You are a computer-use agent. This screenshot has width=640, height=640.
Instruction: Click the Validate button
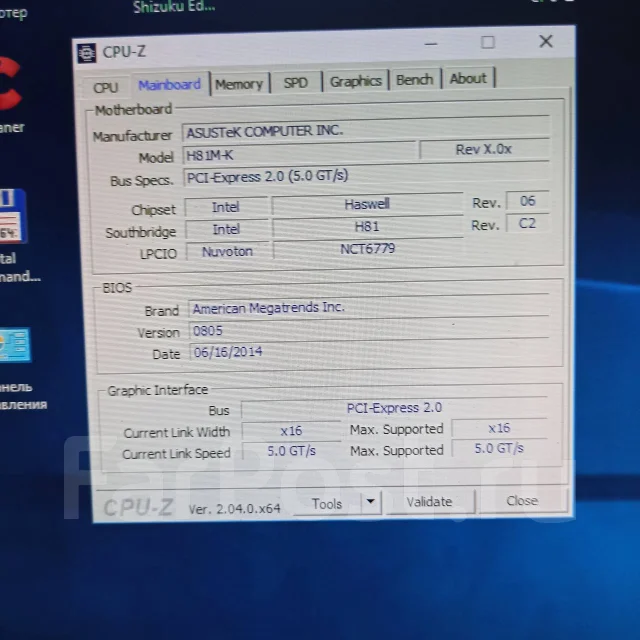pos(429,502)
